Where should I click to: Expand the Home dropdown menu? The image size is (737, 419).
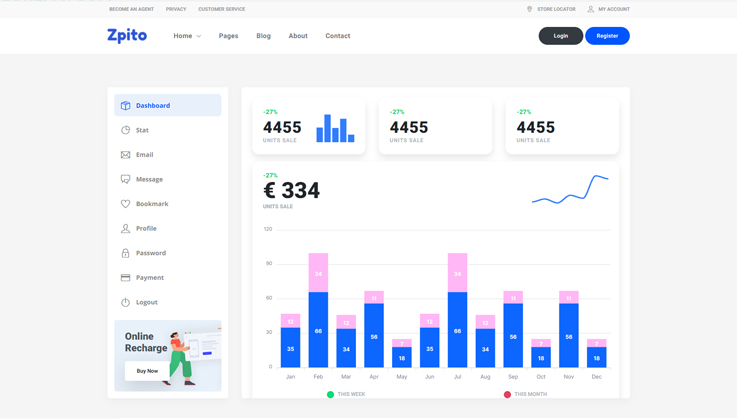pyautogui.click(x=187, y=36)
